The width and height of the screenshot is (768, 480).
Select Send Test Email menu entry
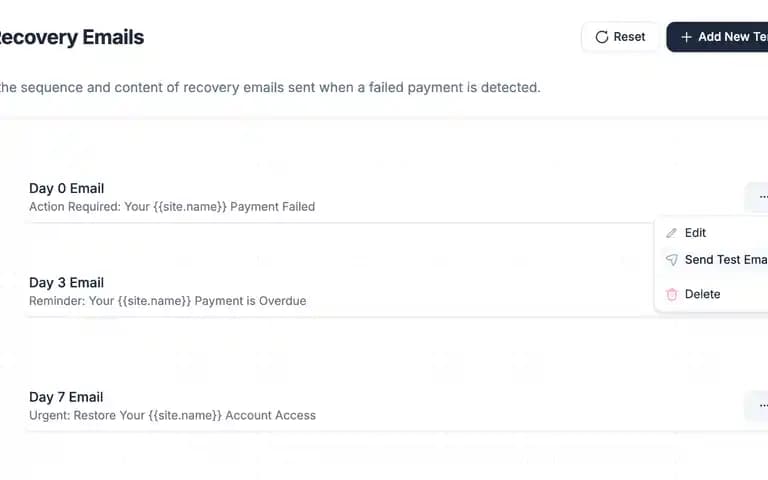point(714,260)
